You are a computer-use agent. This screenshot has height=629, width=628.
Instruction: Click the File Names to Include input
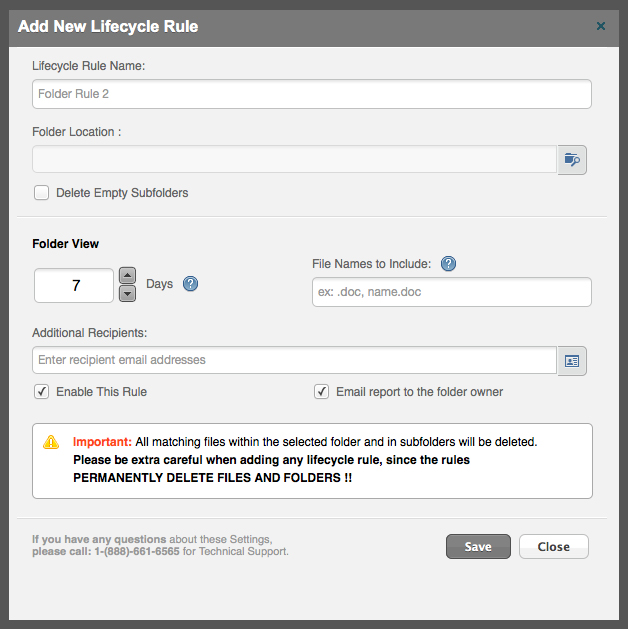(x=452, y=292)
